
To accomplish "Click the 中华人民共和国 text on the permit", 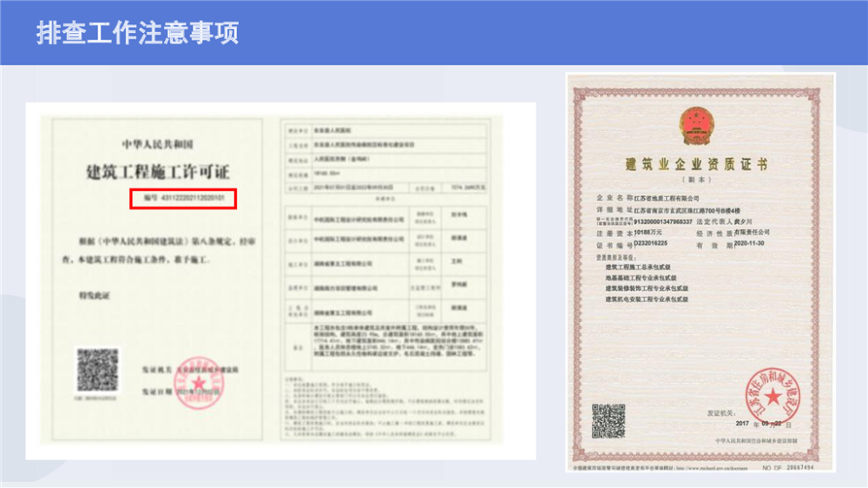I will 157,142.
